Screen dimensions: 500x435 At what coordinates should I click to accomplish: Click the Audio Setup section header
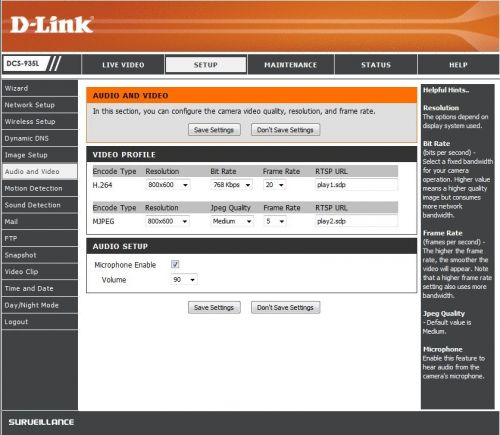coord(252,246)
